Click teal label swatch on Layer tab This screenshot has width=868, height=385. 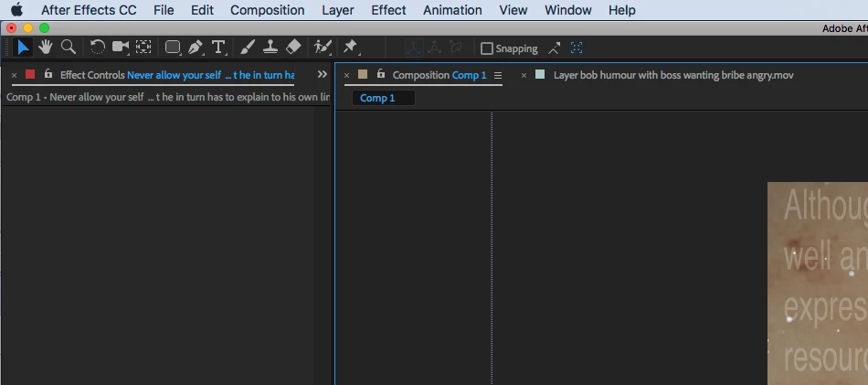pyautogui.click(x=540, y=74)
